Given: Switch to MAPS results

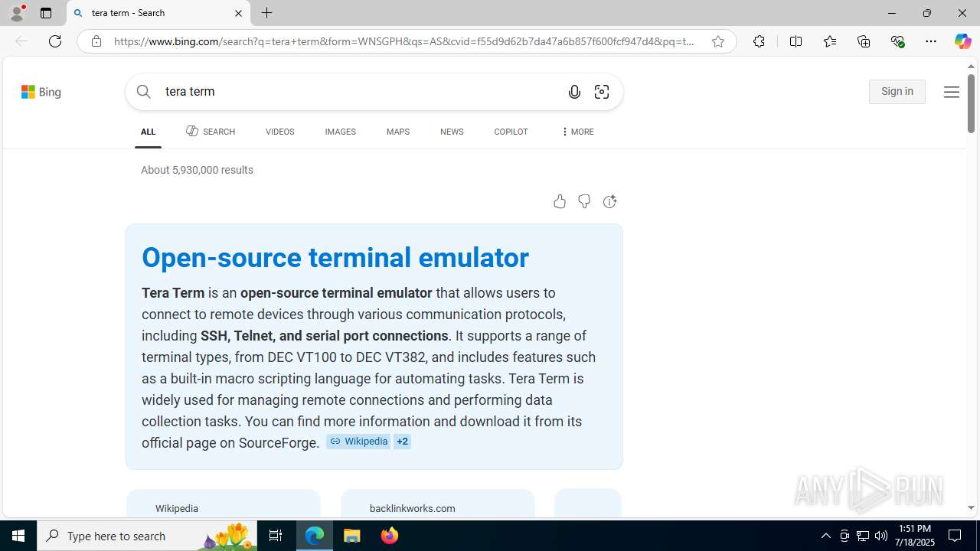Looking at the screenshot, I should [x=398, y=132].
